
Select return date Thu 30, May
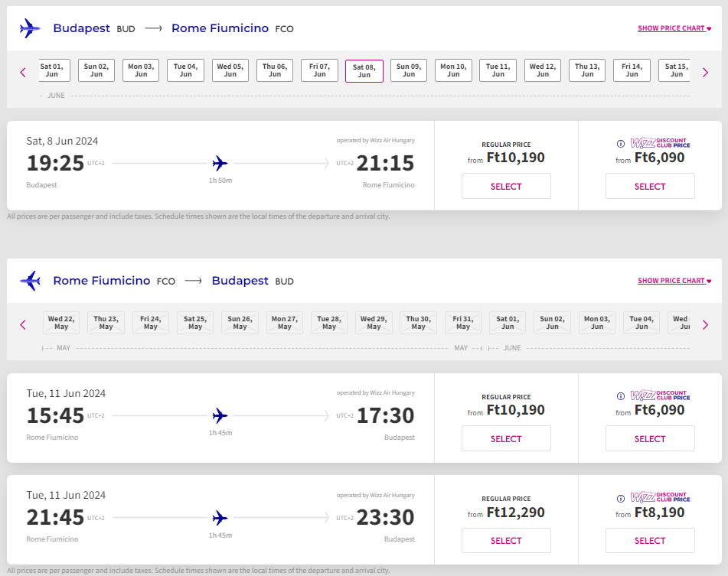(x=418, y=323)
